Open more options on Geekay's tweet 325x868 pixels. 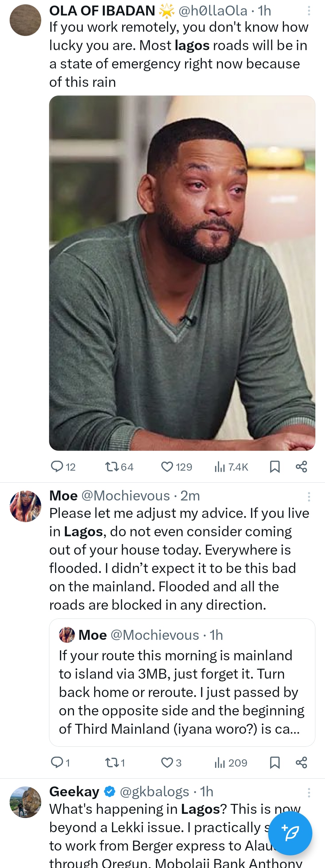pos(308,792)
